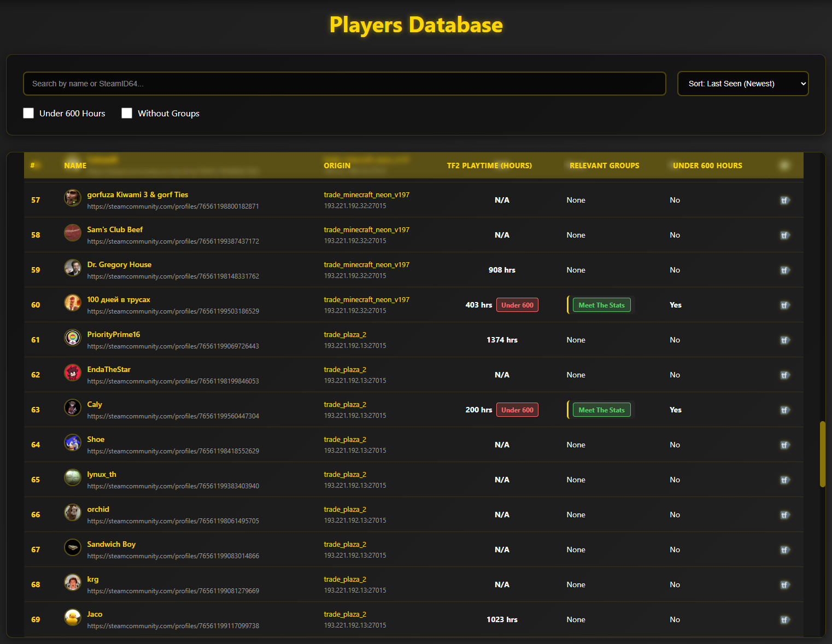Click Shoe's avatar picture

pos(73,443)
